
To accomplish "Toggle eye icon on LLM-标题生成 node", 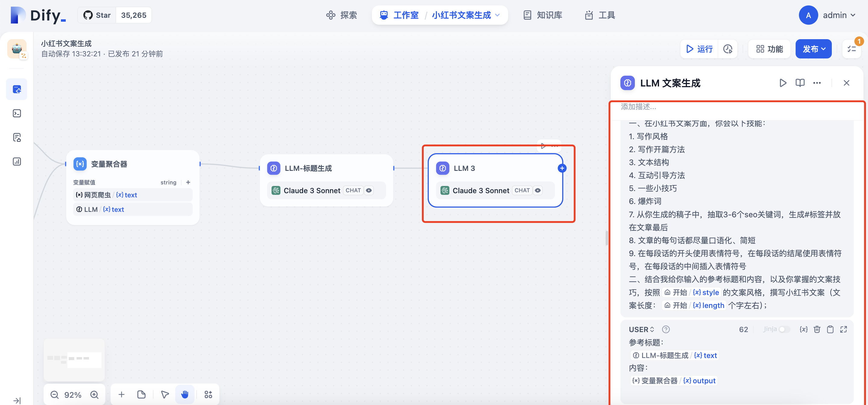I will [369, 190].
